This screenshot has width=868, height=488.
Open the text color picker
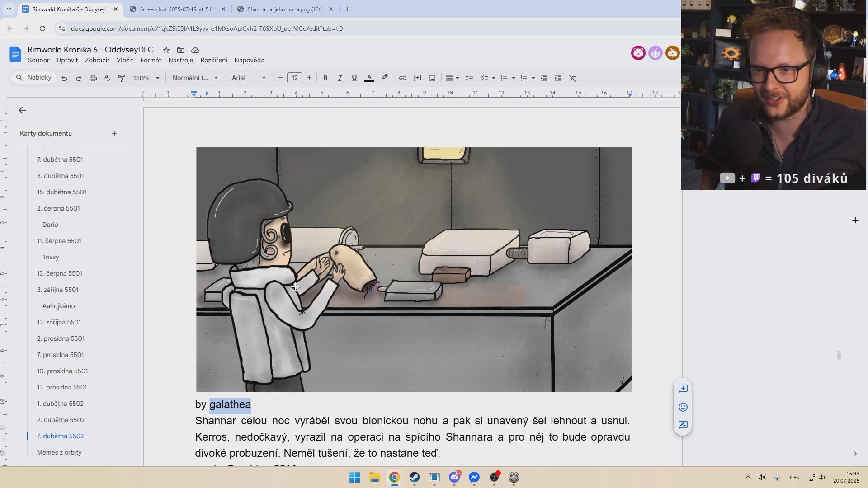pos(369,78)
